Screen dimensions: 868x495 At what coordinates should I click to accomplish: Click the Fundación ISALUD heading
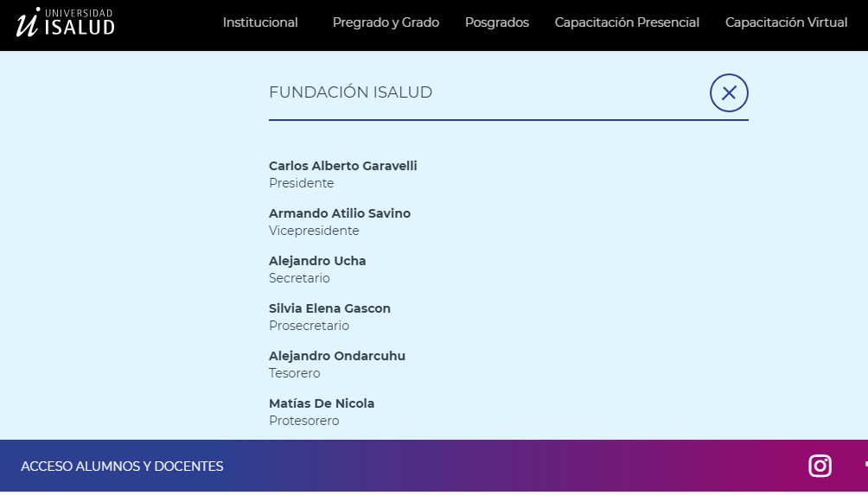(x=350, y=92)
